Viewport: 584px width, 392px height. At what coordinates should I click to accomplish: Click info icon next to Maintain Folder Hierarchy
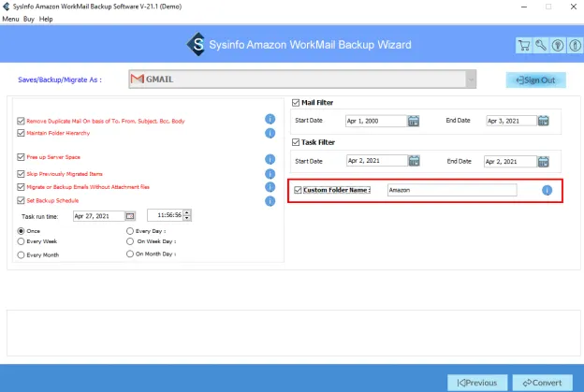[x=270, y=134]
